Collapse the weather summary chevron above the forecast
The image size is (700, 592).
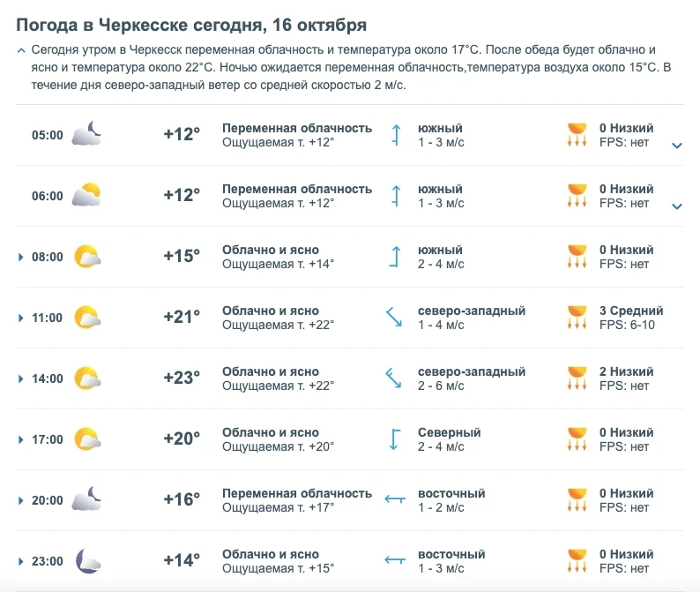point(20,50)
